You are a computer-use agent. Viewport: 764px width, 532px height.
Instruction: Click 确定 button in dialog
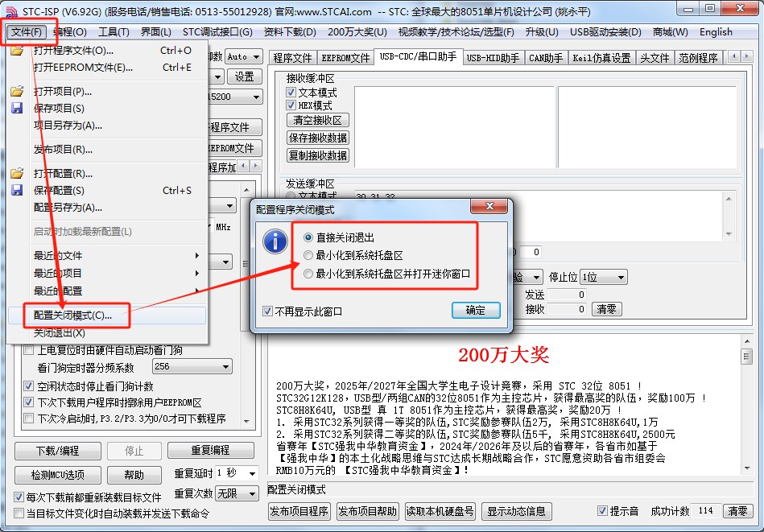tap(476, 311)
